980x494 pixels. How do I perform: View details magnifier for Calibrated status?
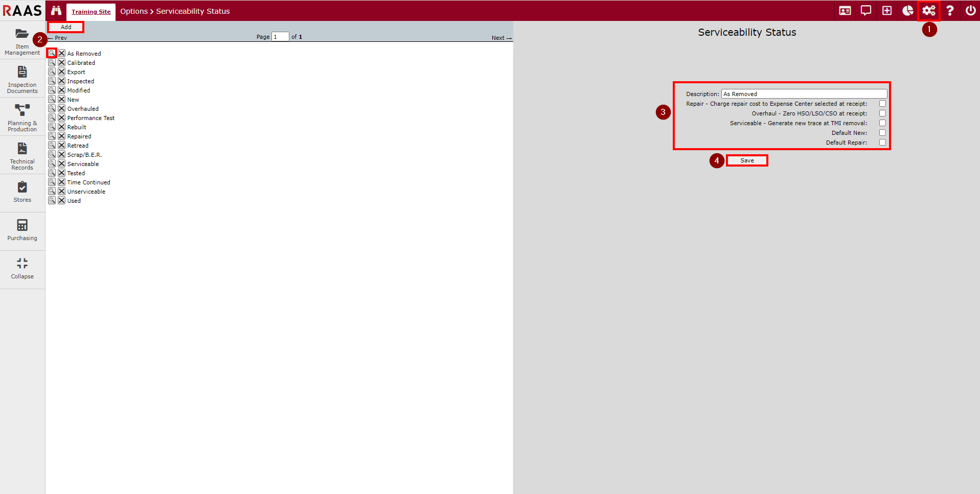(x=52, y=63)
